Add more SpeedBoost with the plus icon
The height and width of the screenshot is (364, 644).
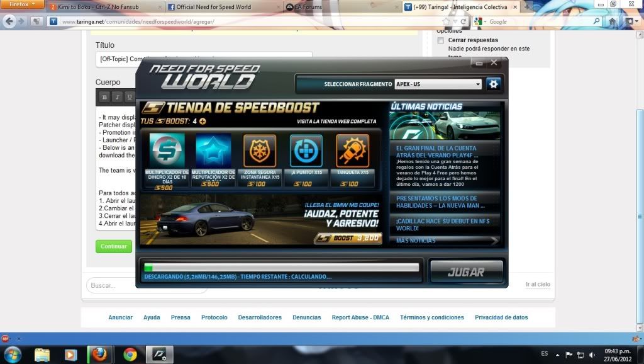coord(203,122)
